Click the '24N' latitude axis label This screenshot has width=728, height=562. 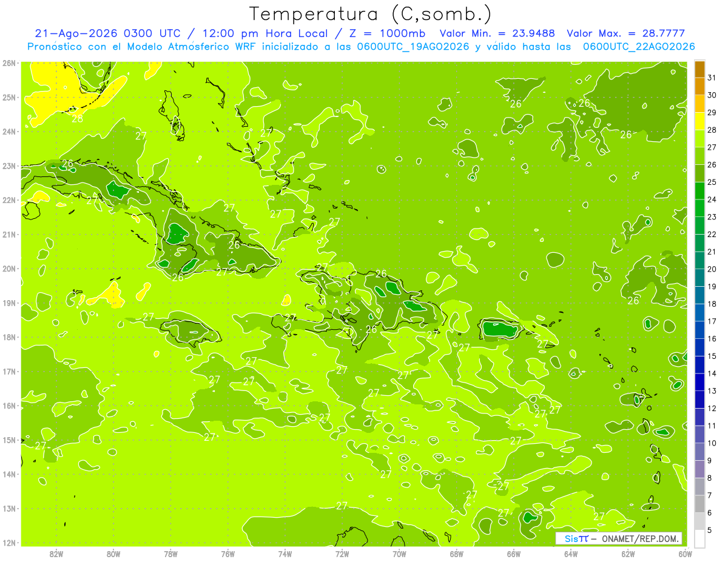9,132
